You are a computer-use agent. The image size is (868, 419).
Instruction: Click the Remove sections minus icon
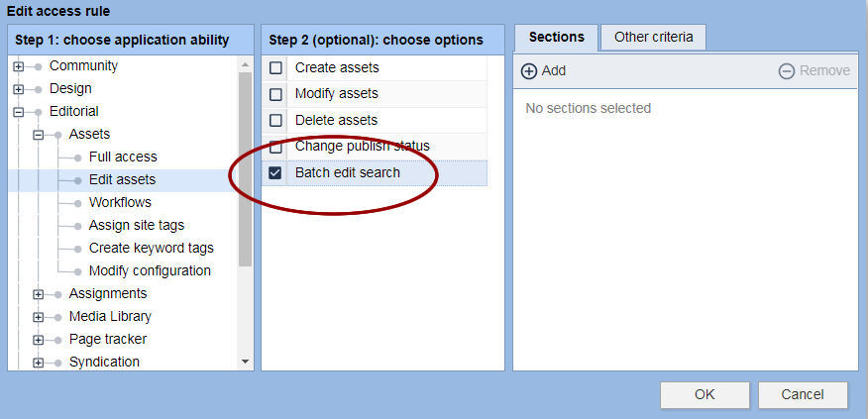click(786, 71)
